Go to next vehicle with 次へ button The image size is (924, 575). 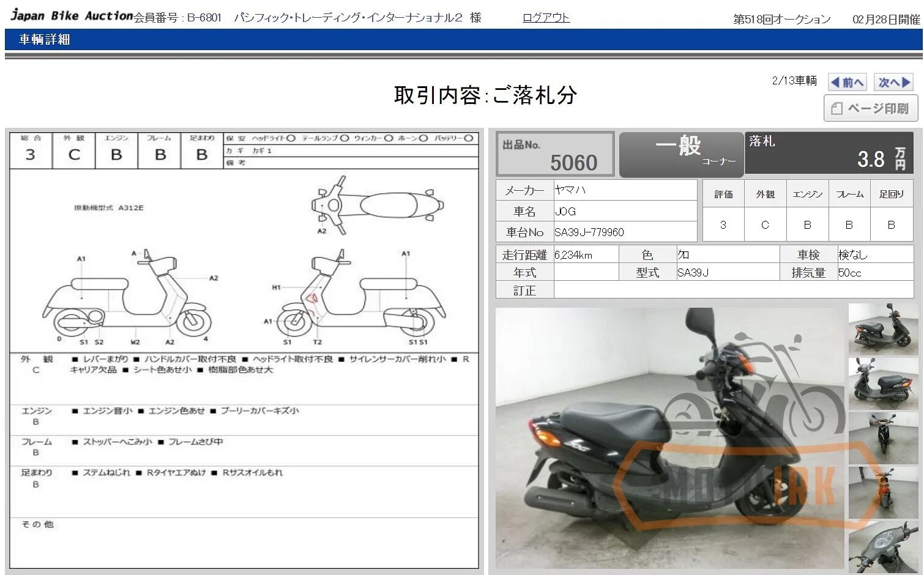pyautogui.click(x=893, y=82)
